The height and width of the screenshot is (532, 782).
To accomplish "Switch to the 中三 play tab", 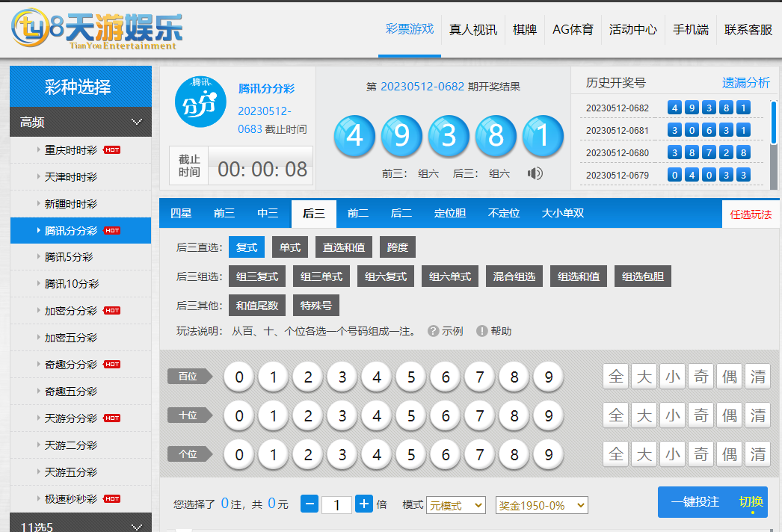I will (268, 214).
